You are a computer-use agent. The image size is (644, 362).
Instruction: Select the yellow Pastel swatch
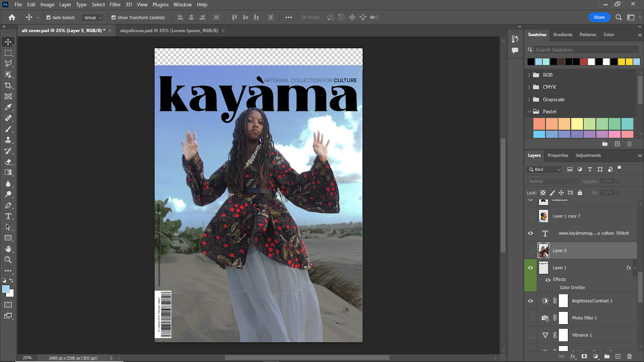tap(577, 123)
